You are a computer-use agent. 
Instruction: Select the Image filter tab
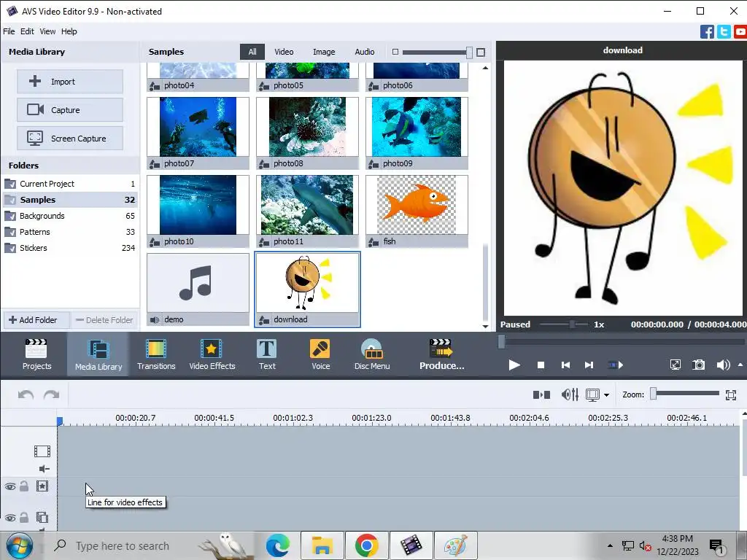(324, 52)
